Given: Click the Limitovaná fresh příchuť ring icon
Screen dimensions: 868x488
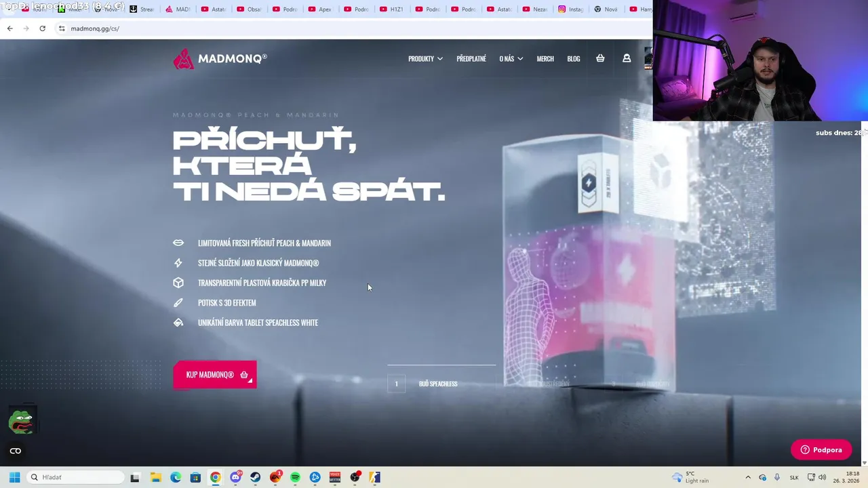Looking at the screenshot, I should click(x=178, y=243).
